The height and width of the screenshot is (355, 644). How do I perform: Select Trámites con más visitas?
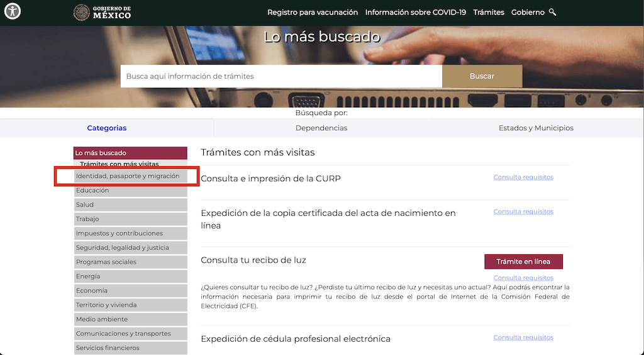pyautogui.click(x=119, y=164)
